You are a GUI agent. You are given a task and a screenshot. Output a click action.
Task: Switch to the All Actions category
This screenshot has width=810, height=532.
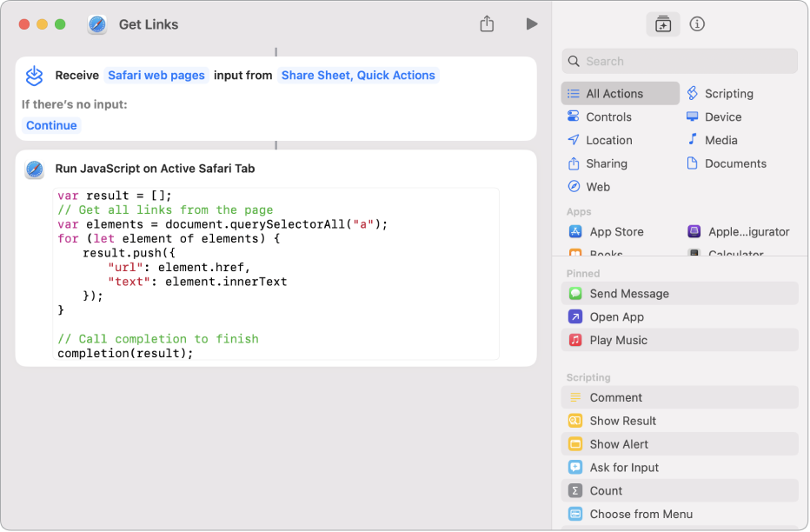(x=615, y=93)
